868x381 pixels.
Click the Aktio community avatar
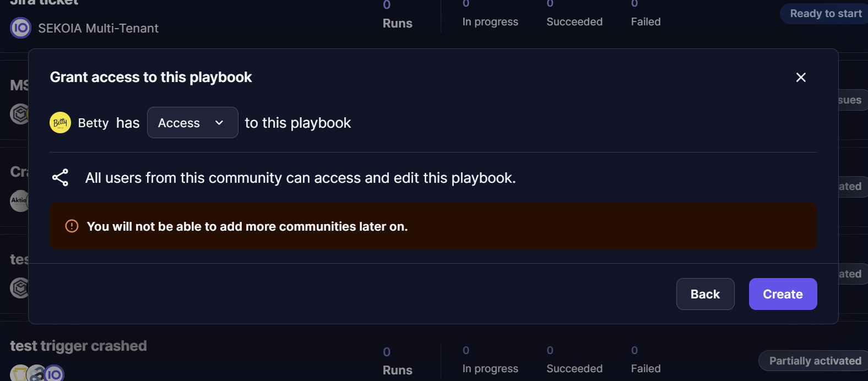19,201
